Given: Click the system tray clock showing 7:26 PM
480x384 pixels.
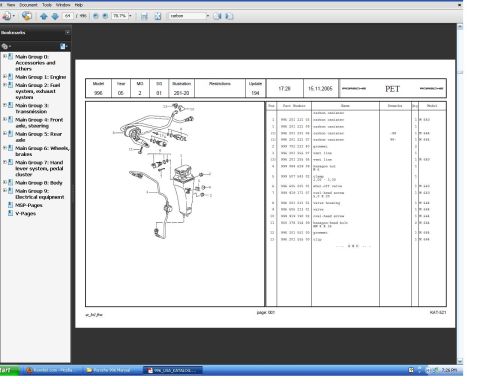Looking at the screenshot, I should click(449, 370).
